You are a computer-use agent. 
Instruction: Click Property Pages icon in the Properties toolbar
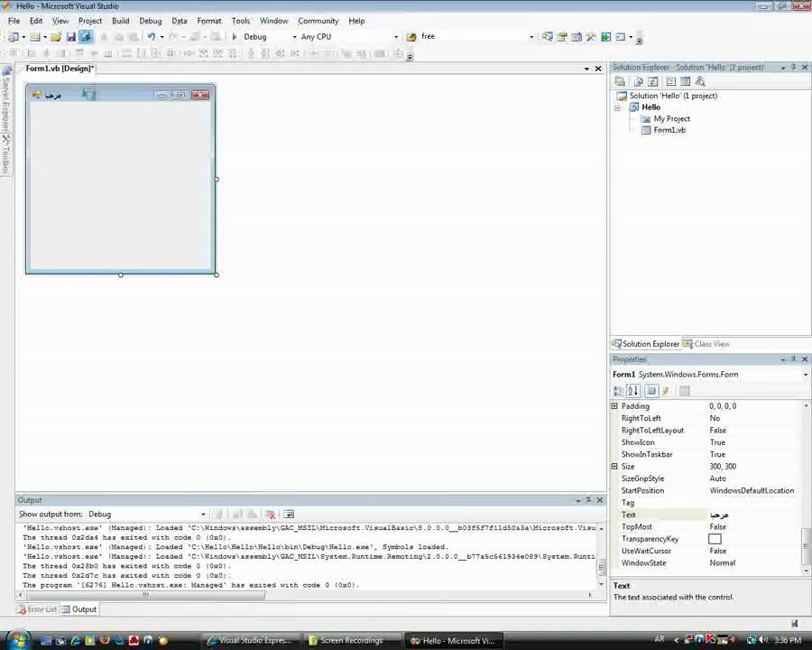[685, 391]
